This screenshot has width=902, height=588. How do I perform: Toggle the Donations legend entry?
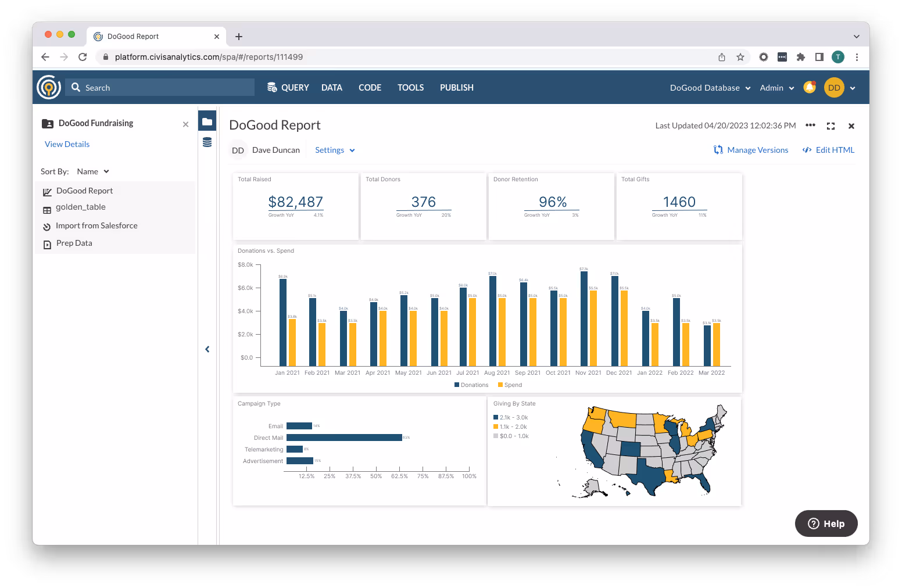pyautogui.click(x=471, y=385)
